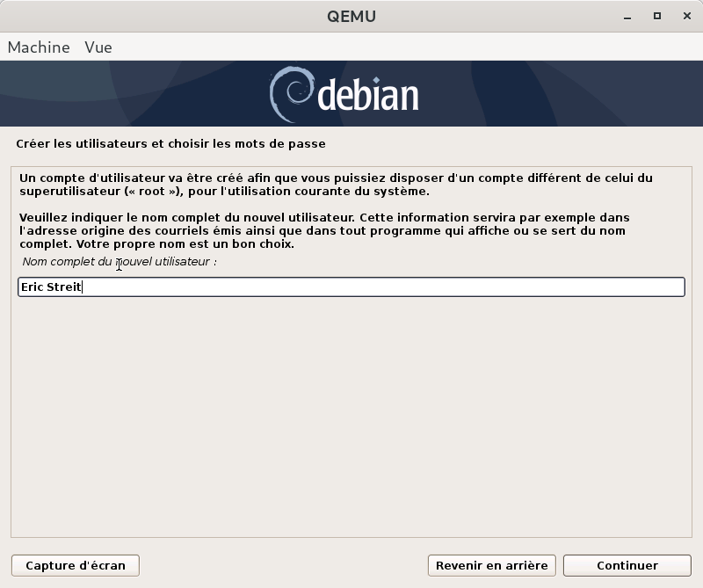Image resolution: width=703 pixels, height=588 pixels.
Task: Place cursor on the 'Eric Streit' text
Action: [x=51, y=287]
